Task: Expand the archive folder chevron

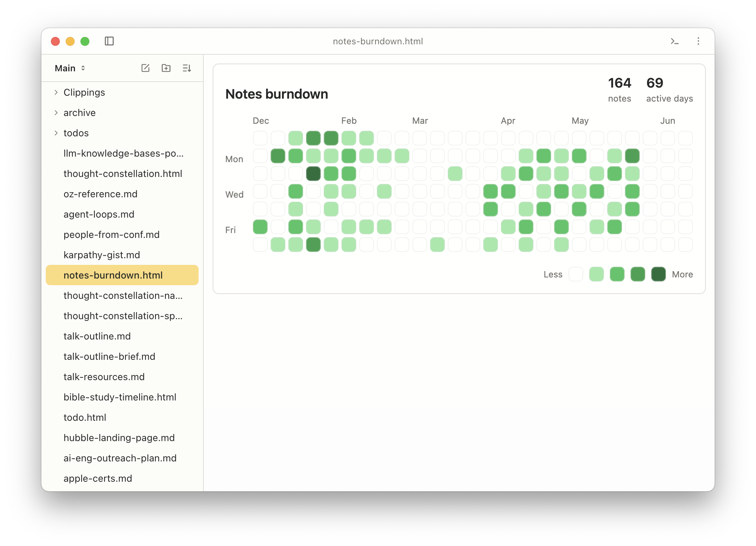Action: tap(56, 113)
